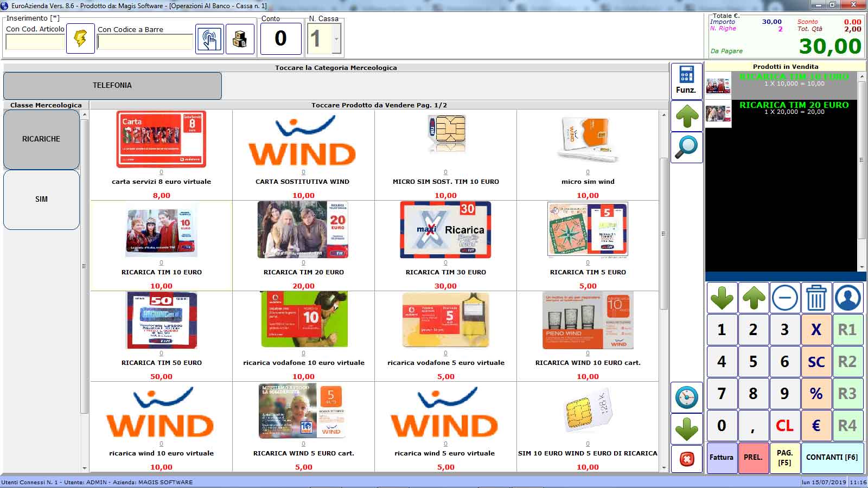This screenshot has height=488, width=868.
Task: Select MICRO SIM SOST. TIM 10 EURO product
Action: coord(445,155)
